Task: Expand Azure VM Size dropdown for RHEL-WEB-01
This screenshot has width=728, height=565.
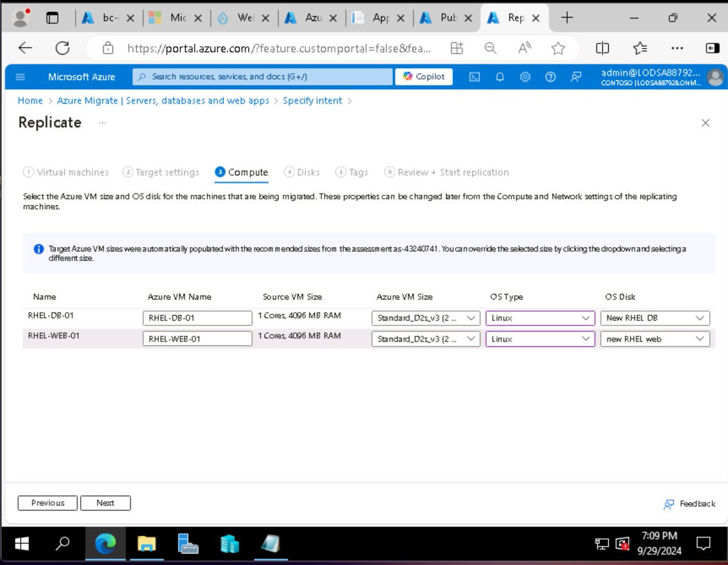Action: pos(426,339)
